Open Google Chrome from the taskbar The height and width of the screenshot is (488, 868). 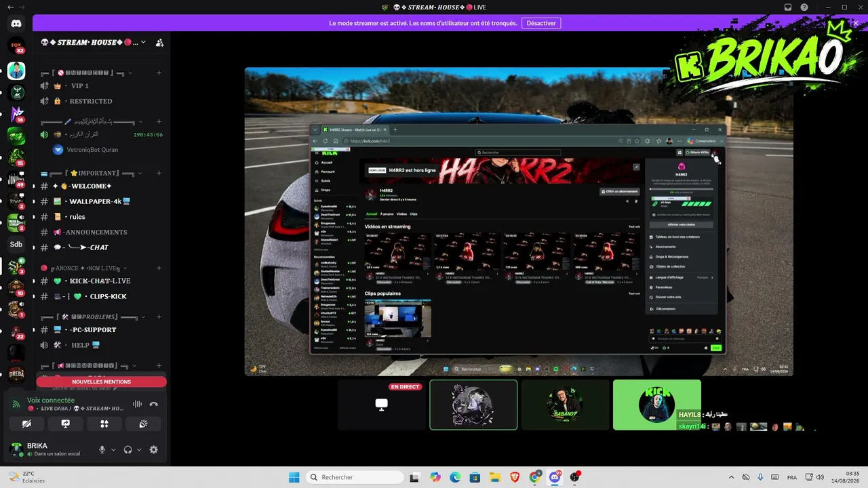[x=534, y=477]
